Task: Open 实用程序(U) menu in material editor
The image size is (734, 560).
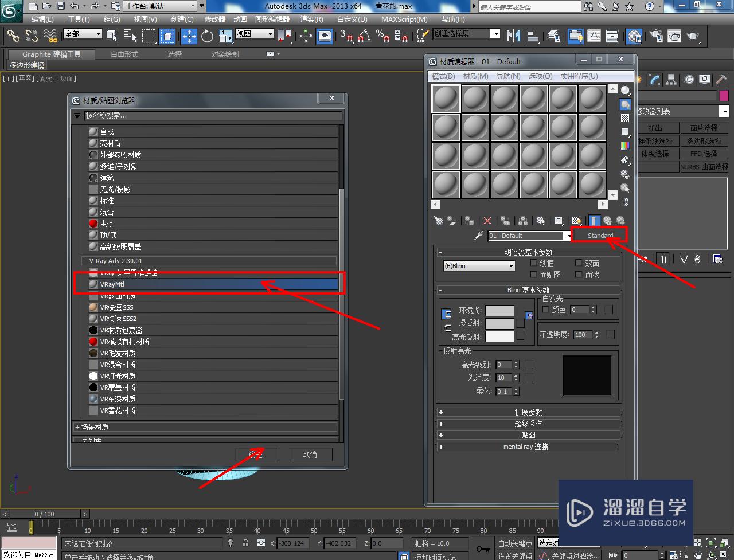Action: (x=579, y=76)
